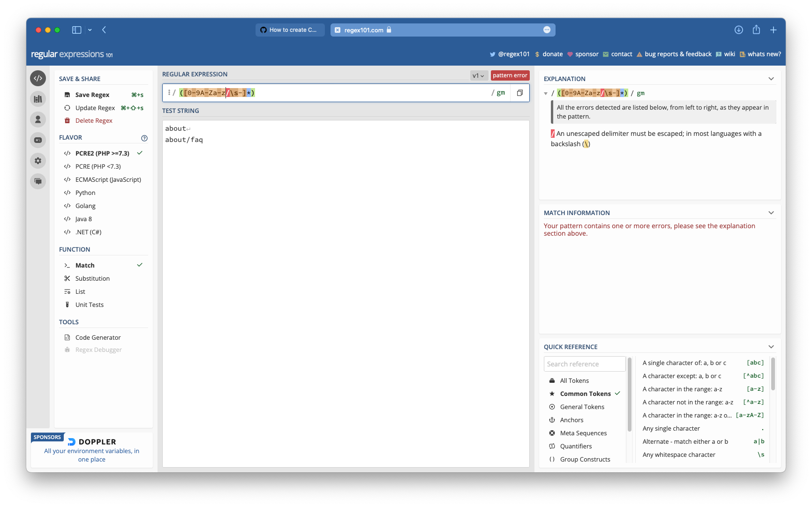Open the live chat sidebar icon

[x=38, y=181]
